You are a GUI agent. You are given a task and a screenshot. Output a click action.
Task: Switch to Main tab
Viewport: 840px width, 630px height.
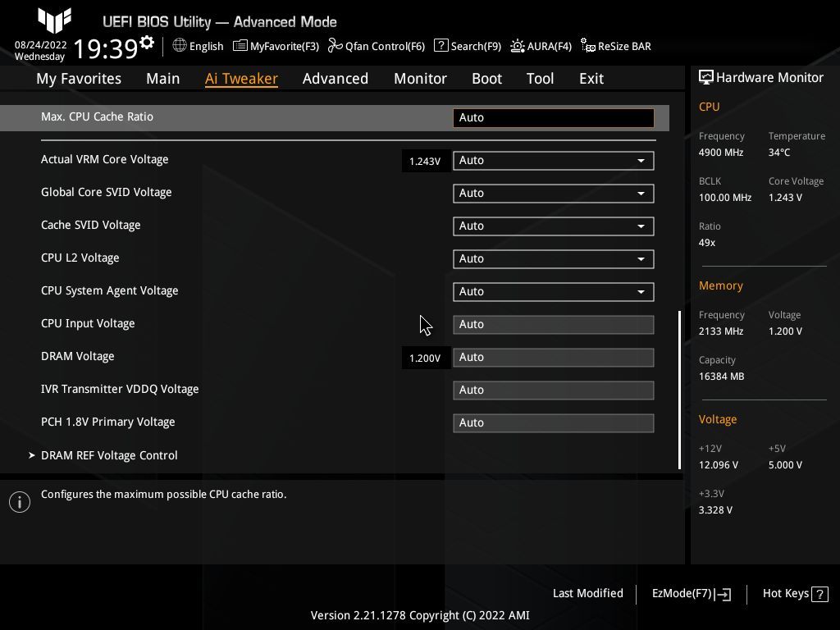coord(163,78)
